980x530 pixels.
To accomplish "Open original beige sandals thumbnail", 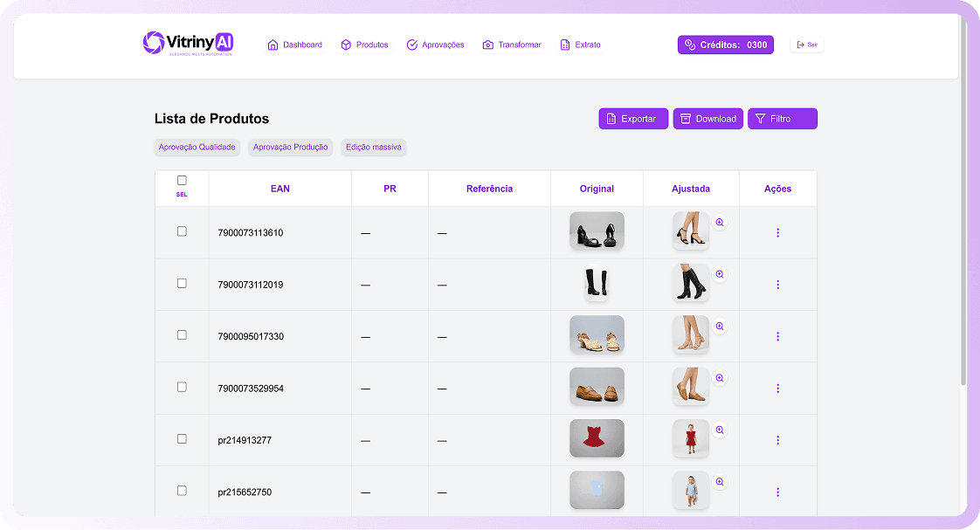I will pos(597,335).
